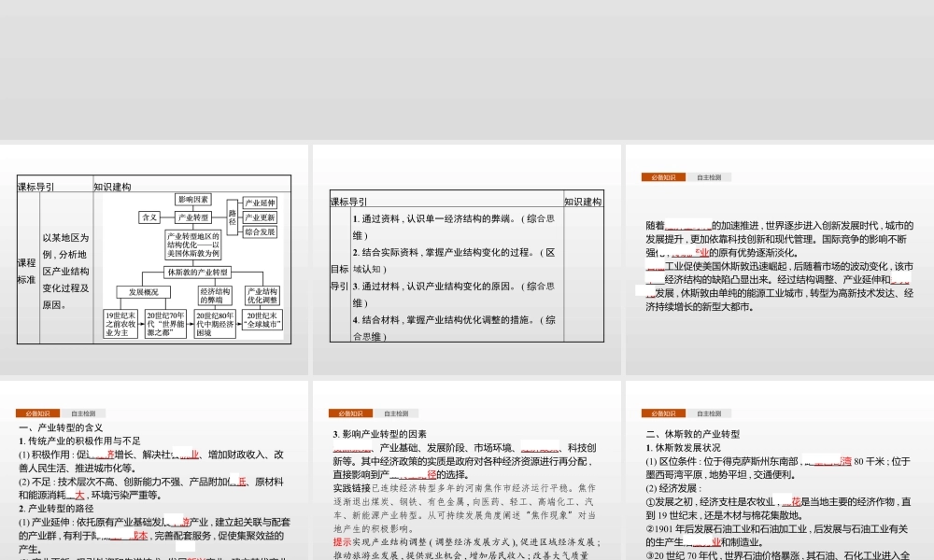Click the 产业更新 flowchart box
This screenshot has width=934, height=560.
261,216
